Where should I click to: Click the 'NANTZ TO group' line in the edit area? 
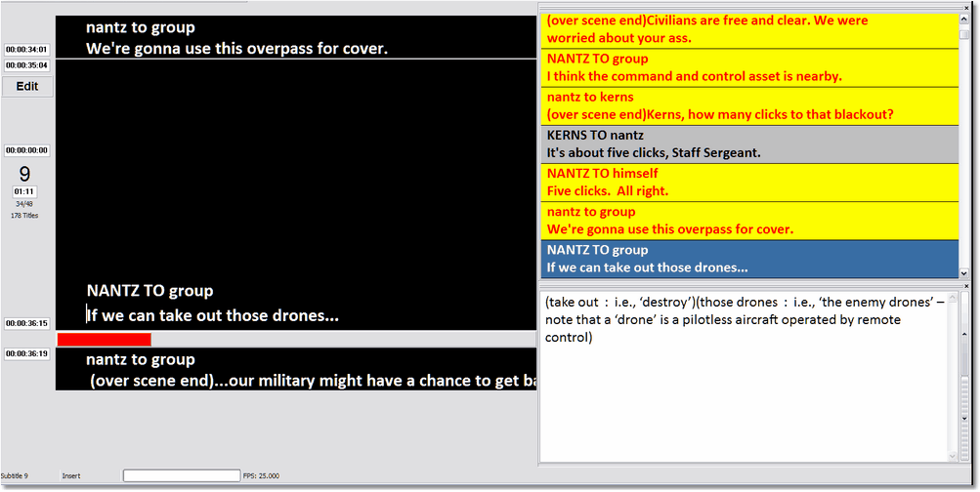tap(150, 291)
